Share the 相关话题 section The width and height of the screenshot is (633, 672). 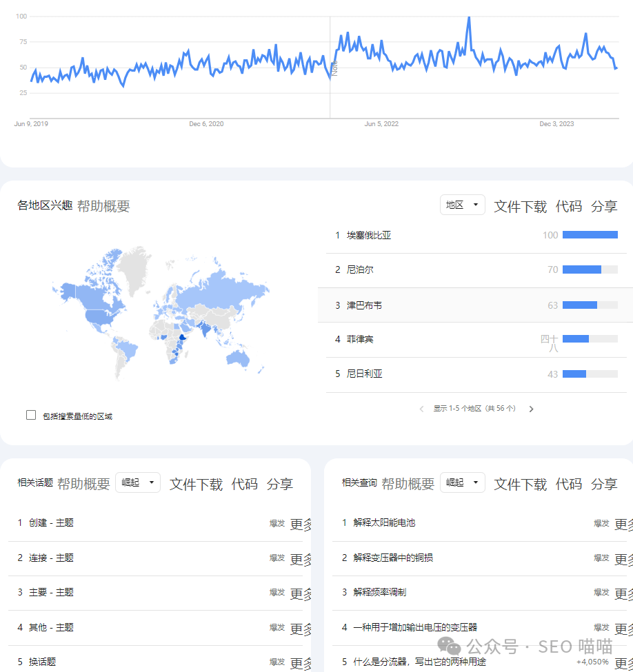click(x=280, y=485)
